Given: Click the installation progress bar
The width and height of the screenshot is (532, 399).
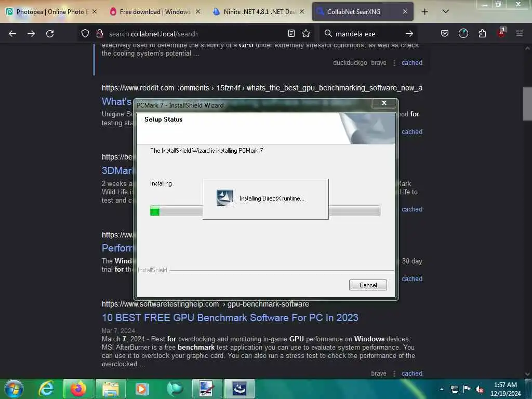Looking at the screenshot, I should coord(265,211).
